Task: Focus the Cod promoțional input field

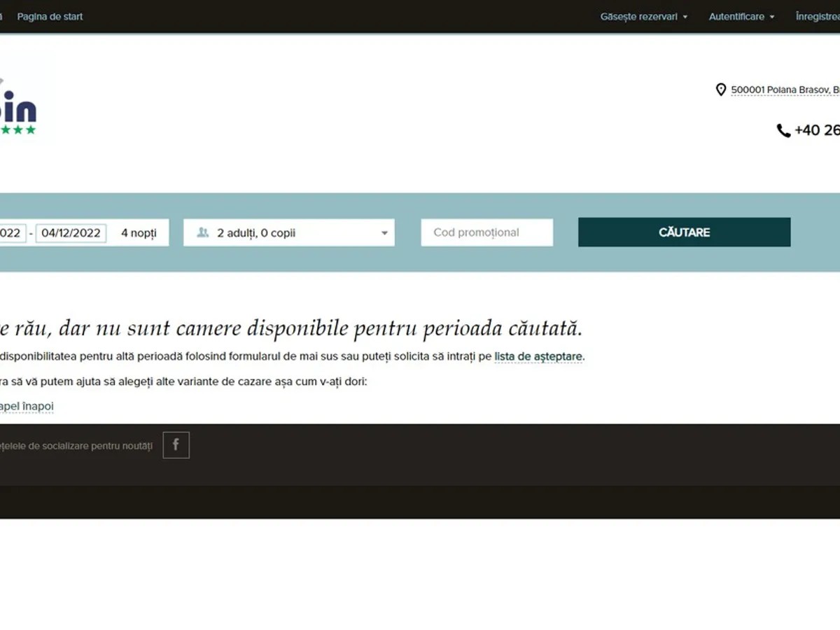Action: point(486,232)
